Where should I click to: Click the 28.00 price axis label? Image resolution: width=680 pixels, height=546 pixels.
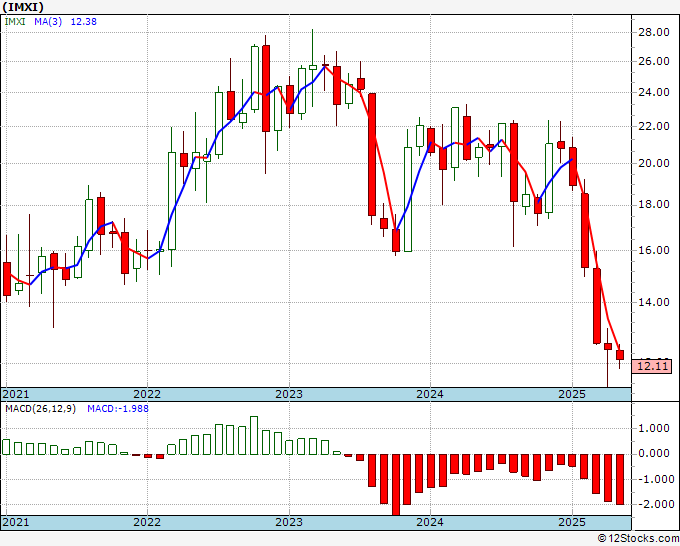point(654,32)
